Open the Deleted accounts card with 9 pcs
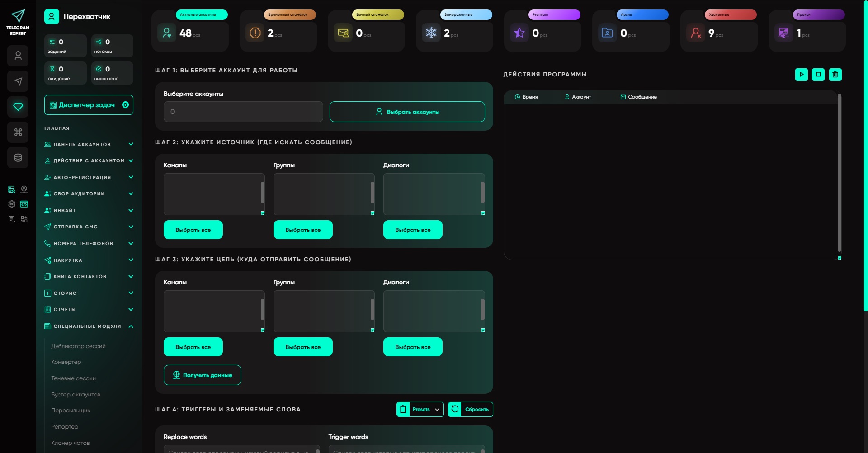This screenshot has width=868, height=453. pos(719,31)
